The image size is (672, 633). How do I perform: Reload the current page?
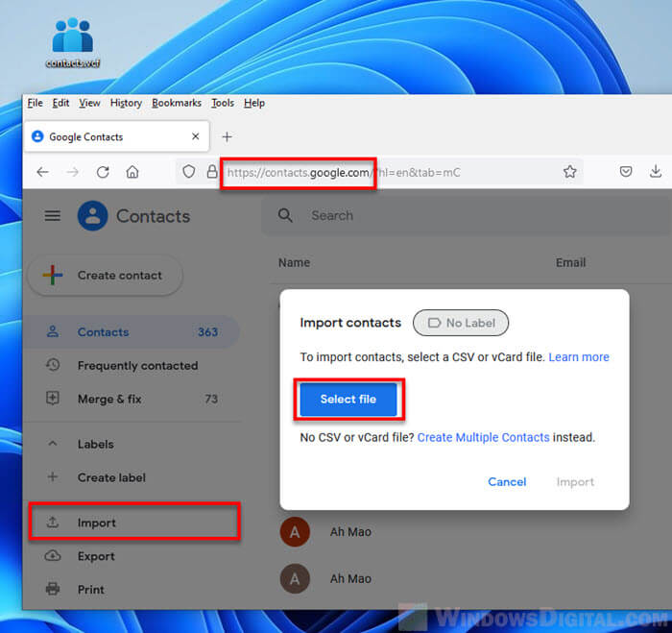coord(103,172)
